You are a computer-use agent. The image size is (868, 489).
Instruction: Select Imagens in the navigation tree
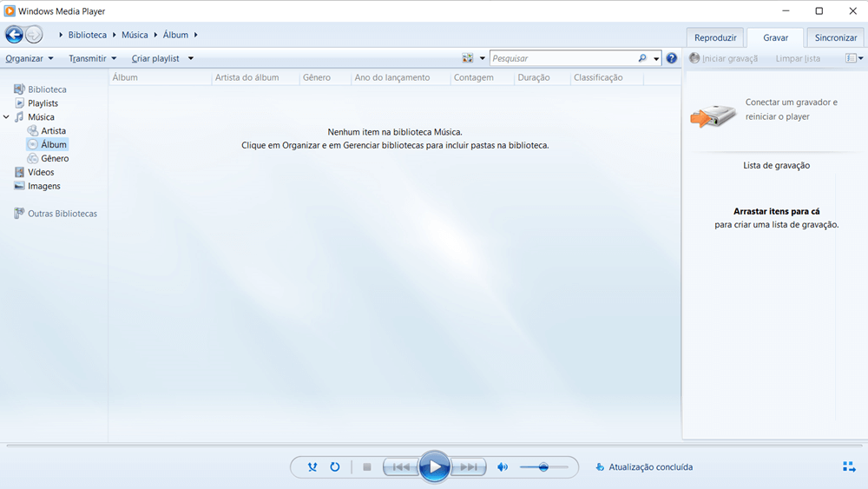pyautogui.click(x=43, y=186)
